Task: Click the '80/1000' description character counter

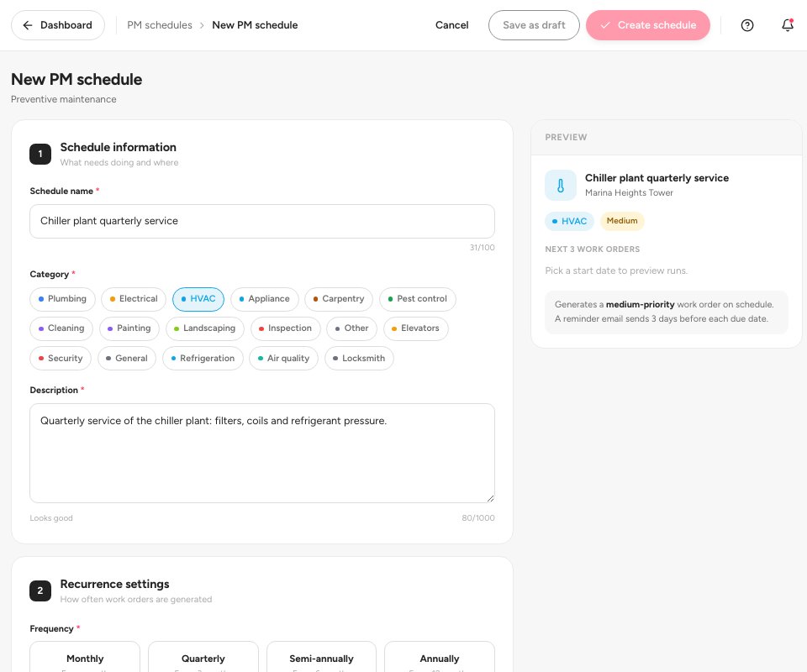Action: pos(478,518)
